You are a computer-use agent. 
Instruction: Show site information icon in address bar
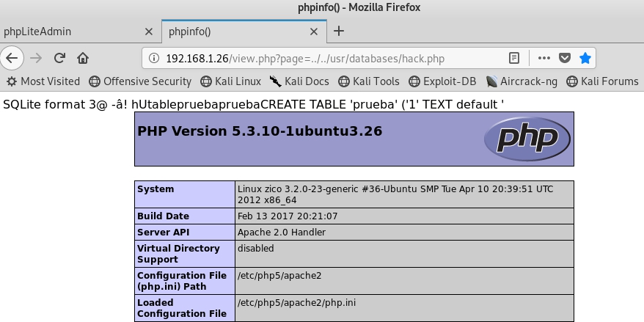(153, 59)
